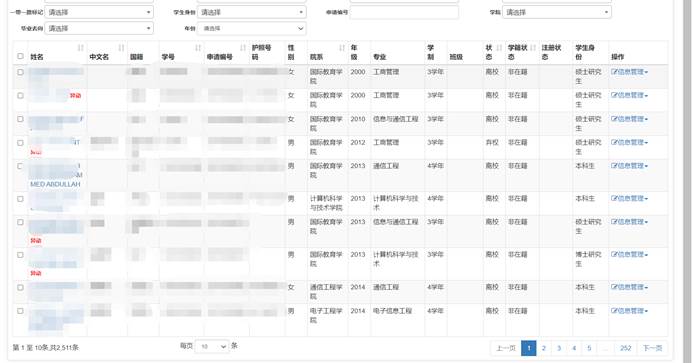Sort the table by the 姓名 column sort icon
The width and height of the screenshot is (692, 363).
(80, 48)
